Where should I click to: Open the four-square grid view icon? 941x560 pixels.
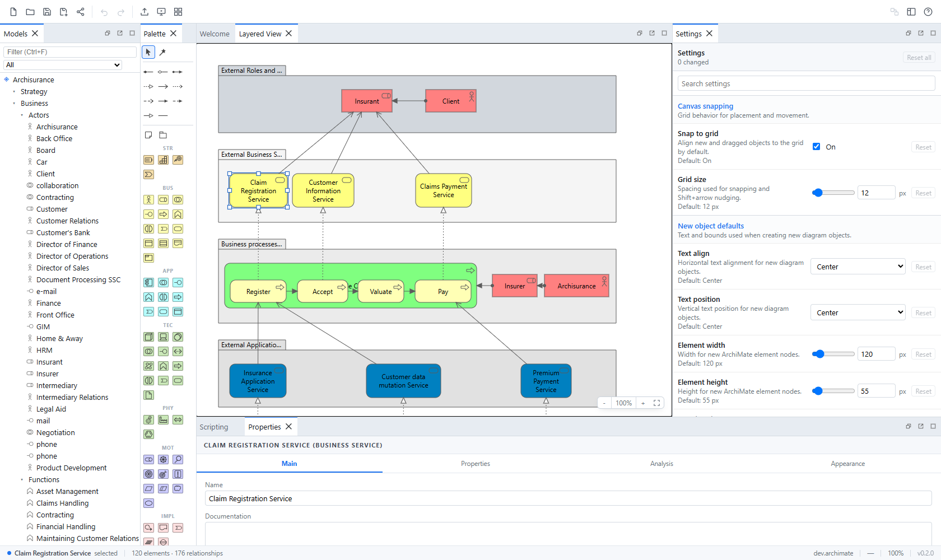(x=178, y=12)
